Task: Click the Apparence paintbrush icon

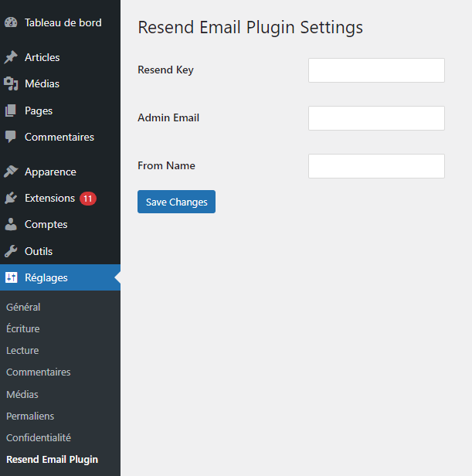Action: (11, 172)
